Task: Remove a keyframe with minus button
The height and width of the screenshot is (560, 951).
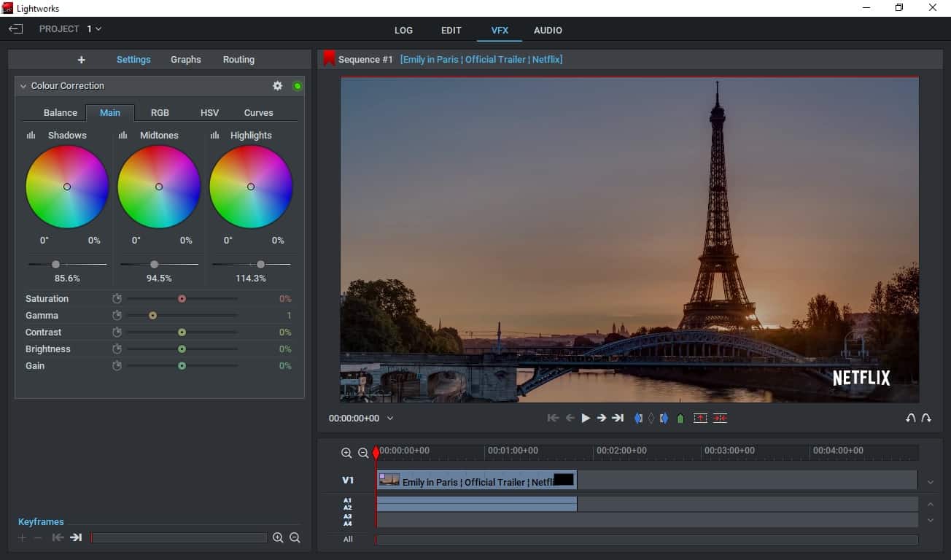Action: click(x=38, y=537)
